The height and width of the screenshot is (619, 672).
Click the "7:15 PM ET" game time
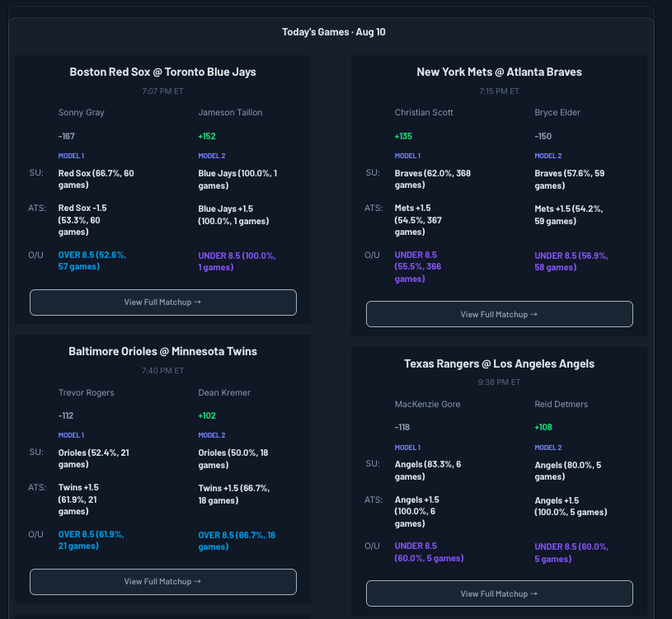tap(500, 91)
